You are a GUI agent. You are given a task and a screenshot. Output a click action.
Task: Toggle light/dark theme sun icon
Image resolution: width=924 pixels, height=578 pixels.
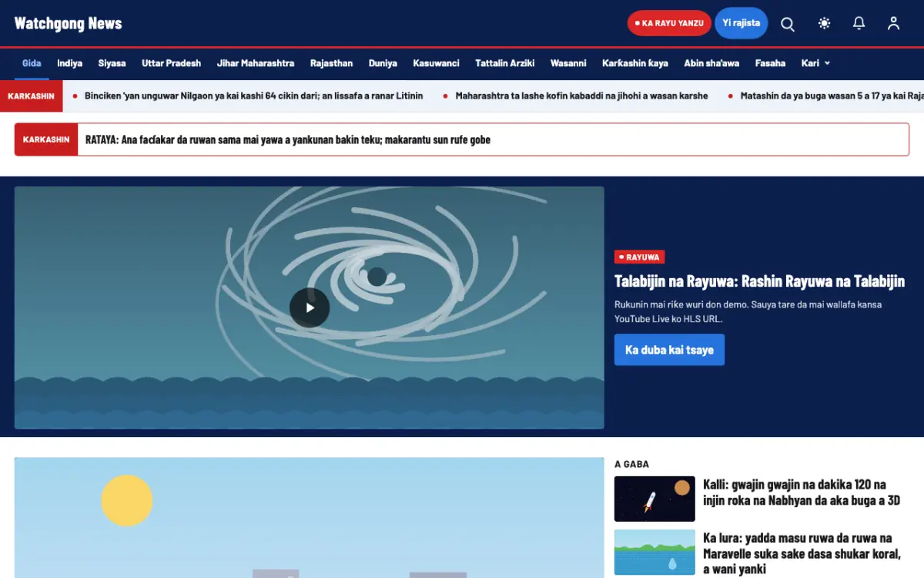[x=825, y=23]
